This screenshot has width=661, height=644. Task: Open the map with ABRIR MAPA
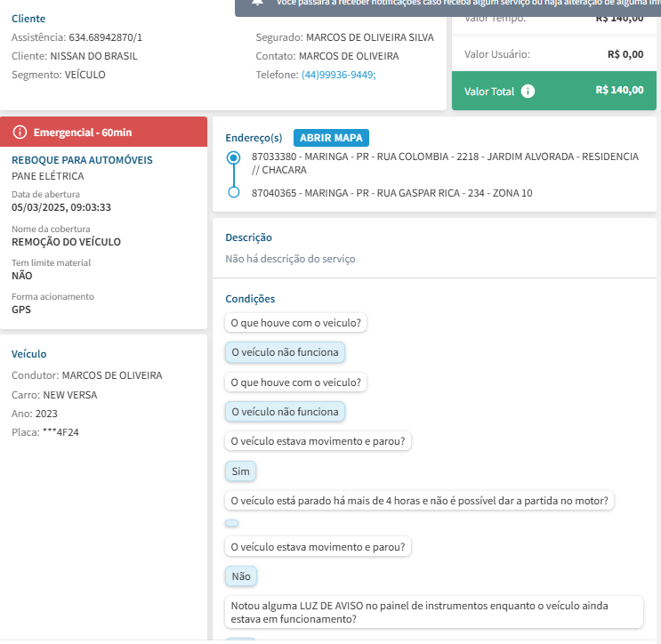click(x=331, y=138)
